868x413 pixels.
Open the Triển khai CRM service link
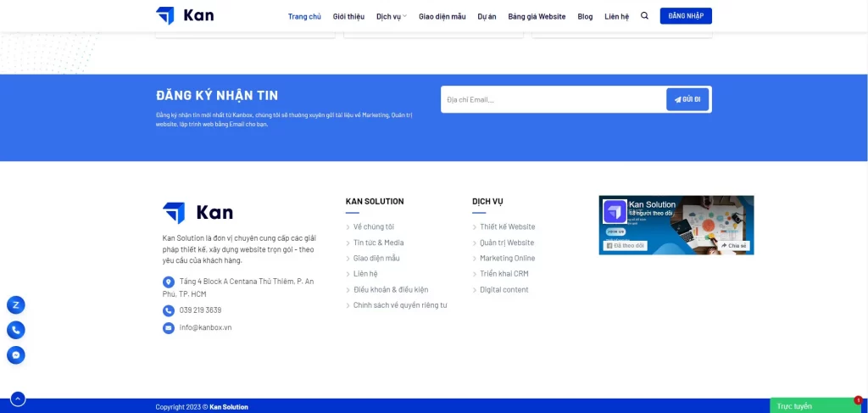tap(504, 273)
